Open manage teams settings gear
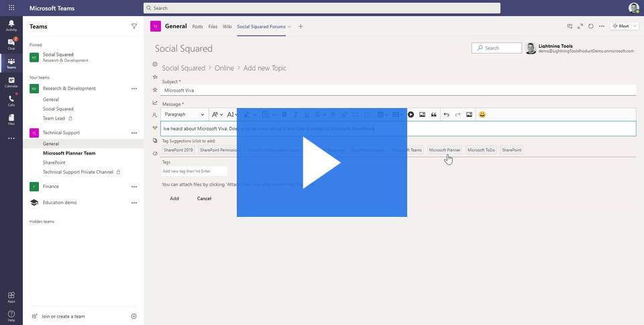 [133, 316]
